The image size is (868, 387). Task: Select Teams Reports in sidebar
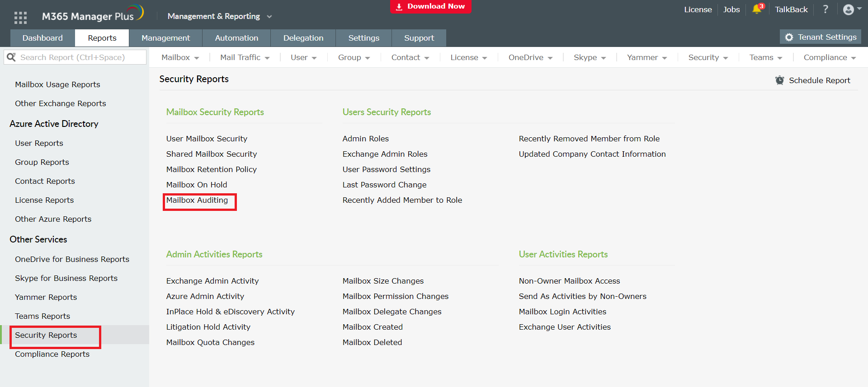42,316
